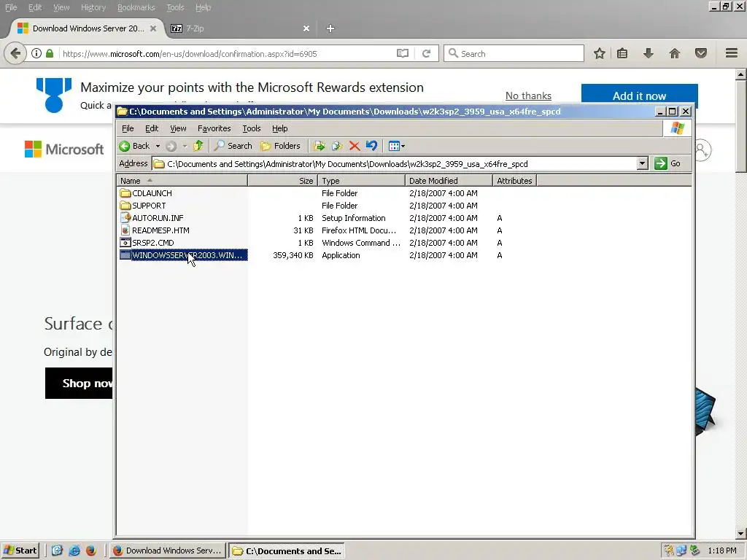747x560 pixels.
Task: Open a new Firefox tab
Action: tap(330, 28)
